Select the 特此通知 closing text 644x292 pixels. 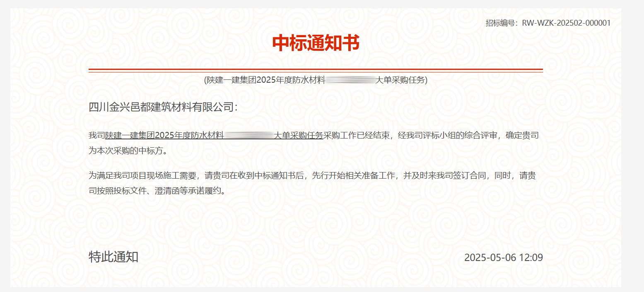point(113,257)
